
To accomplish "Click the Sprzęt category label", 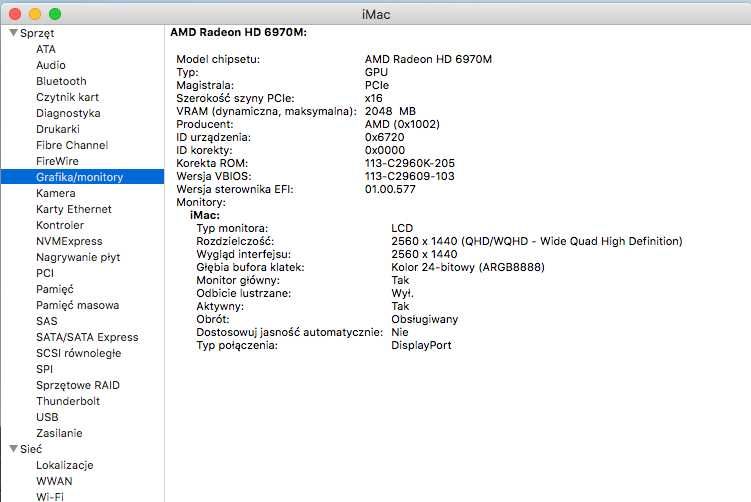I will (x=37, y=33).
